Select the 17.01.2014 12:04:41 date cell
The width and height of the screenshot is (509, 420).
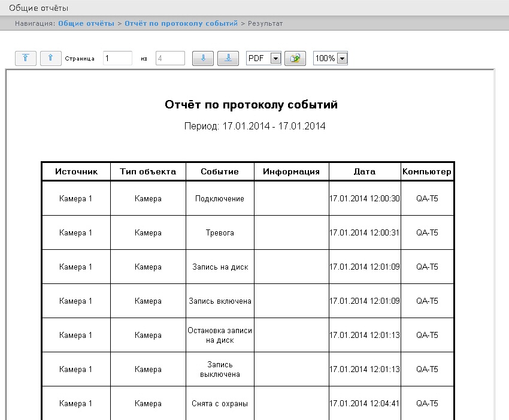tap(364, 404)
